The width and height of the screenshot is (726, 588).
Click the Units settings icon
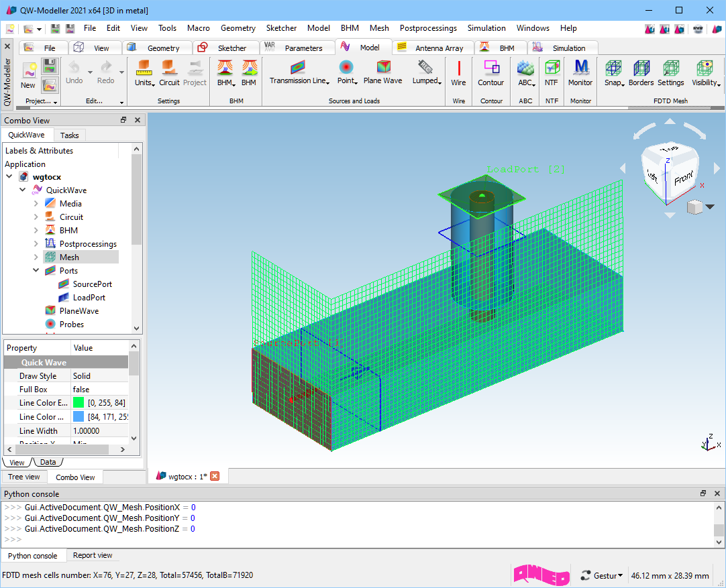tap(144, 68)
